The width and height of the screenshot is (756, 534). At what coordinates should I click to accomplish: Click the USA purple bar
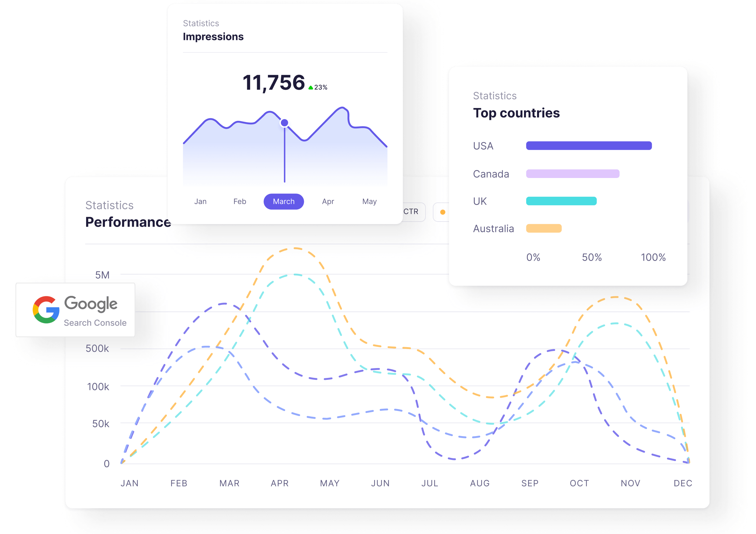click(x=589, y=146)
